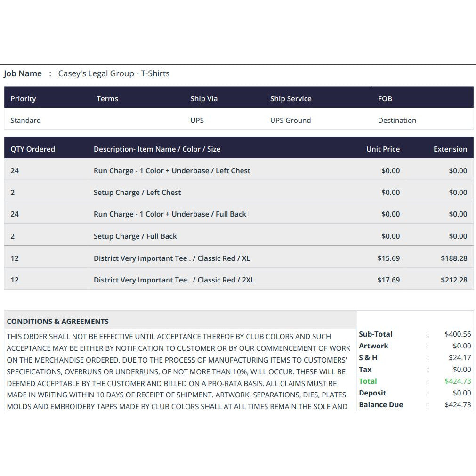Click the Destination FOB value
The image size is (476, 476).
tap(397, 120)
